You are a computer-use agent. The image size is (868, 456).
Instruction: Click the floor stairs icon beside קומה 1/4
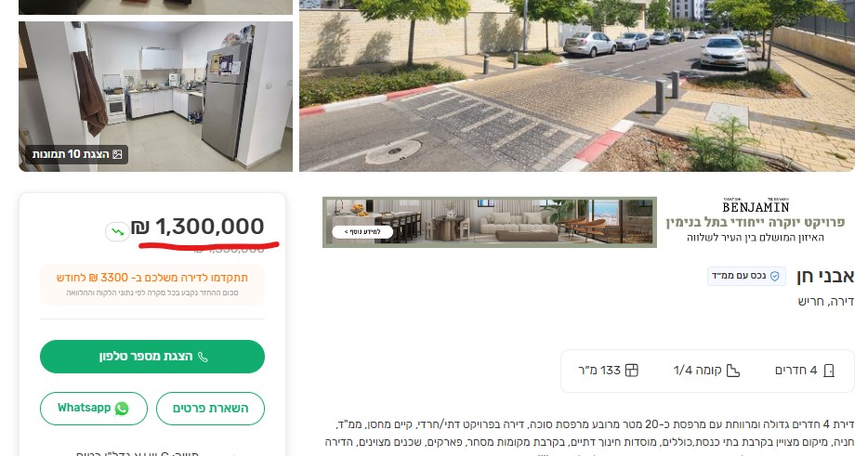[733, 371]
